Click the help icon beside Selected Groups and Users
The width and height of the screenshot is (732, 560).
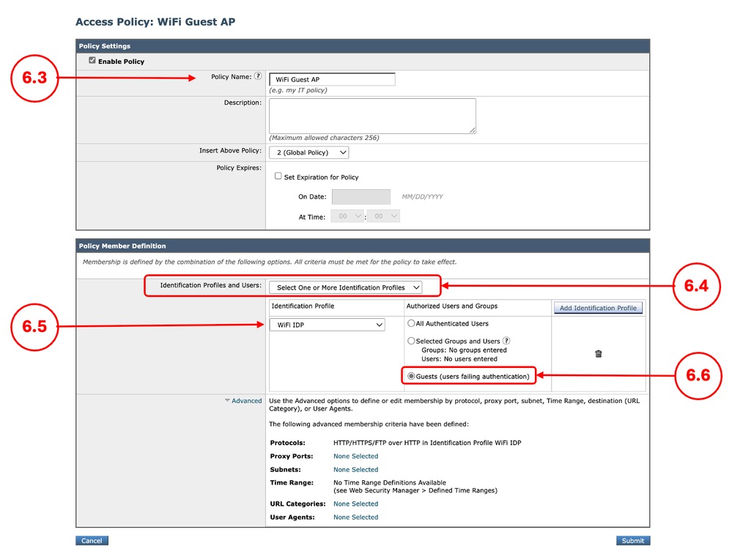pyautogui.click(x=506, y=340)
